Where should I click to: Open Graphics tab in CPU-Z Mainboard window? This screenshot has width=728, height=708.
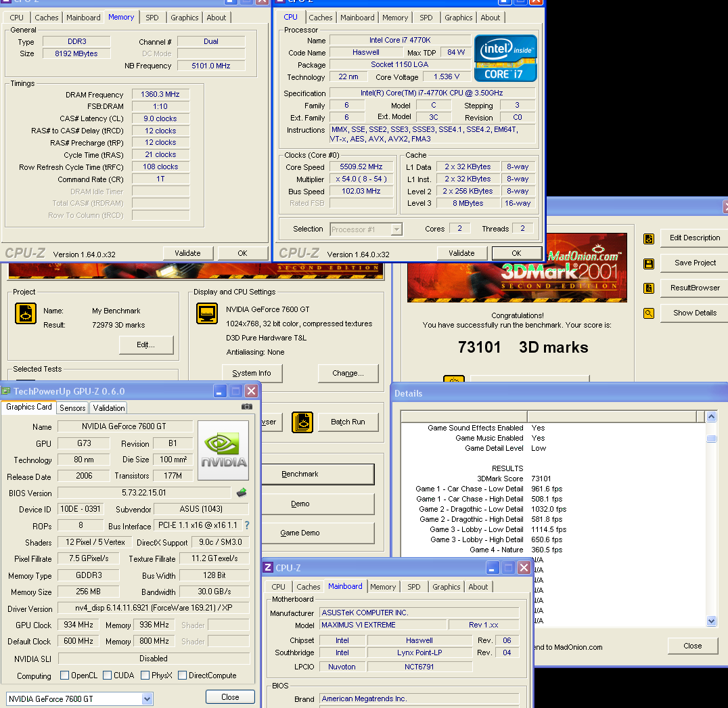pyautogui.click(x=446, y=587)
